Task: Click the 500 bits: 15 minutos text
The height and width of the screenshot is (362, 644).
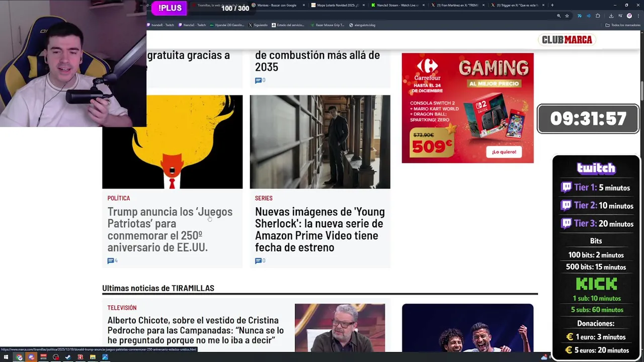Action: (596, 267)
